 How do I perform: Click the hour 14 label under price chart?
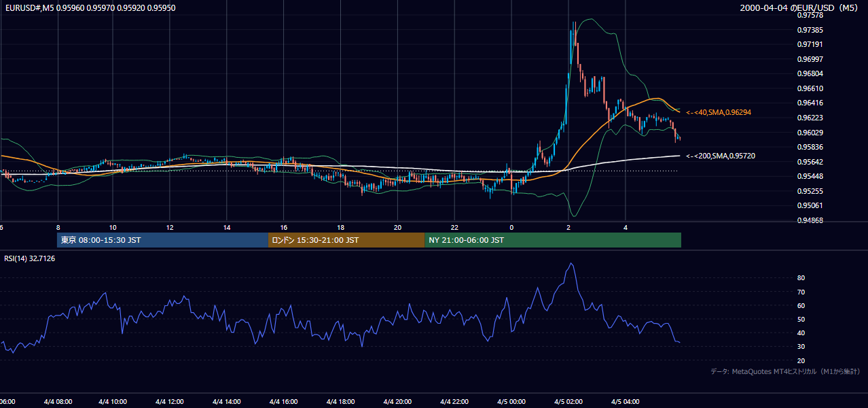[227, 227]
